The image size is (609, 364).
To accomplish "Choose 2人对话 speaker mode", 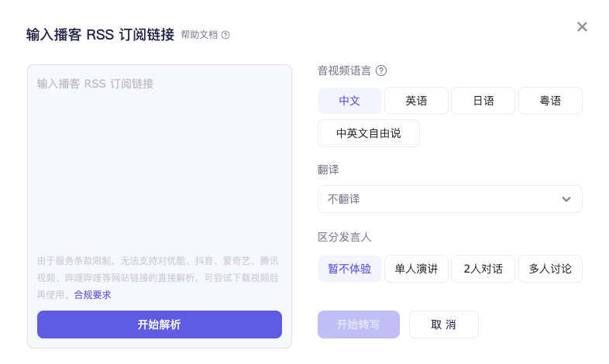I will click(x=483, y=269).
